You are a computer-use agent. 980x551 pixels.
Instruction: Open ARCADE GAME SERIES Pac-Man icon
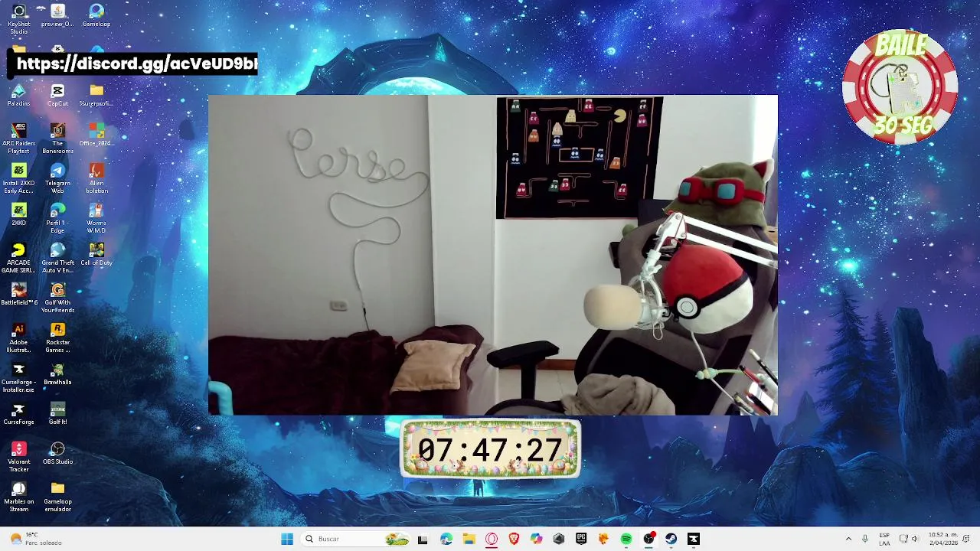click(x=18, y=258)
